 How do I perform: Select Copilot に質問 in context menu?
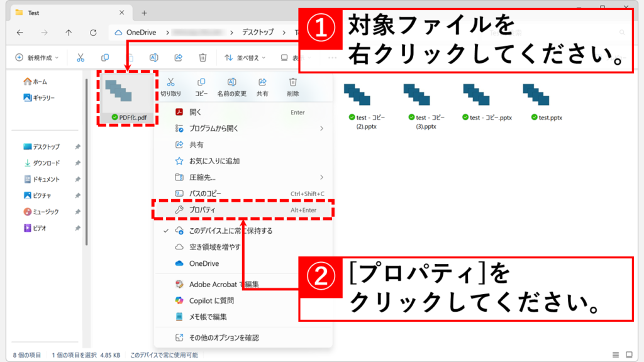pyautogui.click(x=243, y=300)
